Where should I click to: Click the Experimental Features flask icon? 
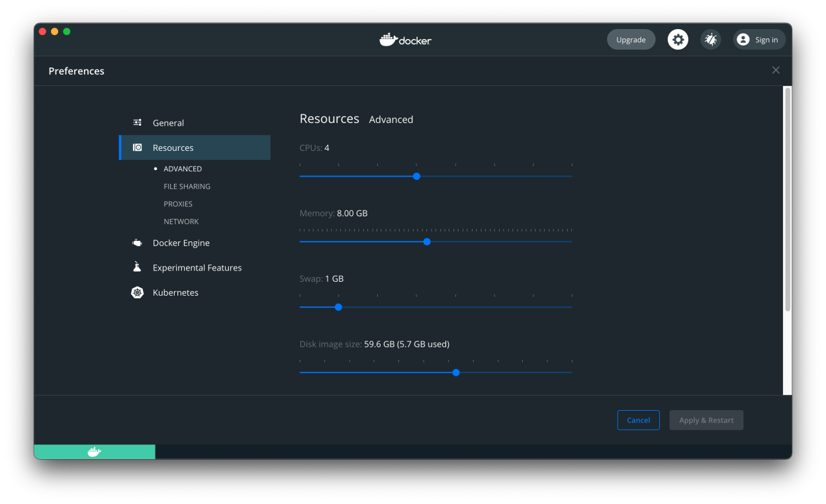click(x=137, y=267)
